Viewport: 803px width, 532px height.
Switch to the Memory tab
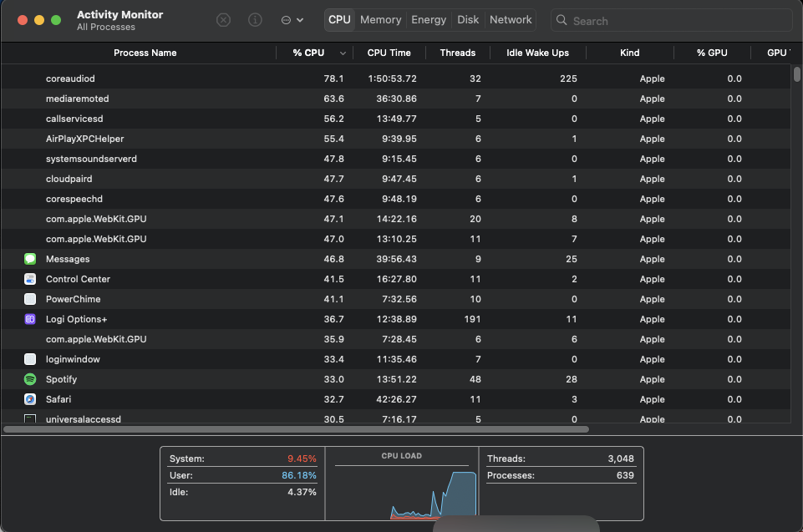coord(380,20)
